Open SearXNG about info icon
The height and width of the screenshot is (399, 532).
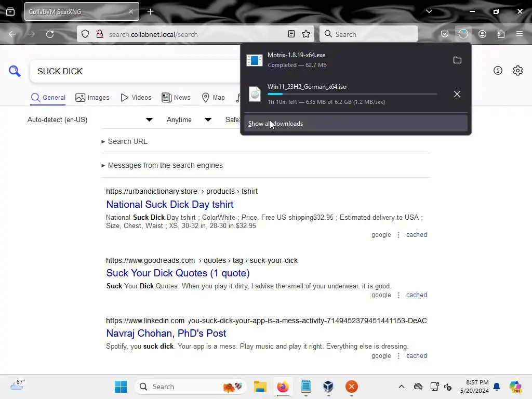click(498, 71)
